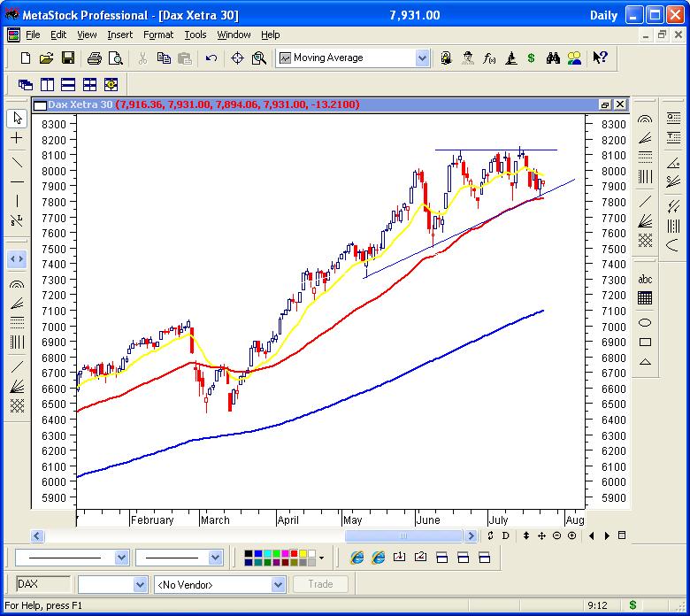Select the rectangle drawing tool

coord(645,343)
